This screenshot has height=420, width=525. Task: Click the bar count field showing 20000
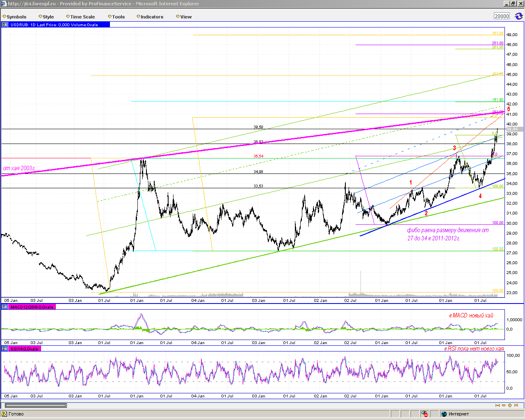click(502, 16)
